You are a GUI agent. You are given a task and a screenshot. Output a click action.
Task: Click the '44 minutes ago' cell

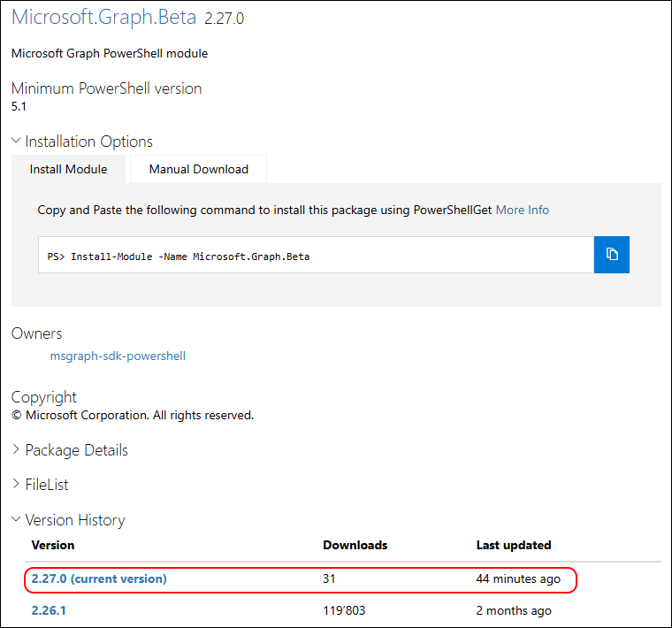(518, 578)
